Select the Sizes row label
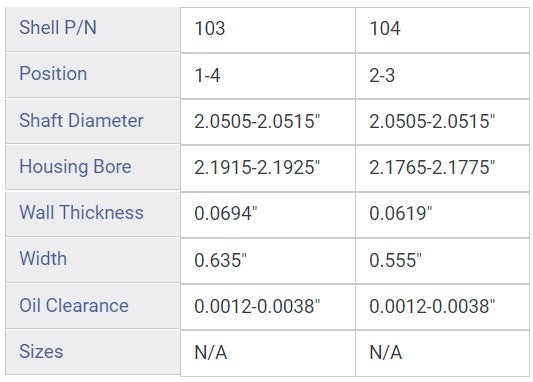 click(92, 352)
